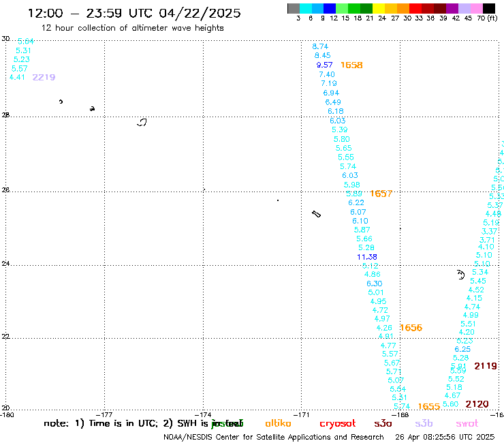
Task: Click the blue wave height value 9.57
Action: [324, 65]
